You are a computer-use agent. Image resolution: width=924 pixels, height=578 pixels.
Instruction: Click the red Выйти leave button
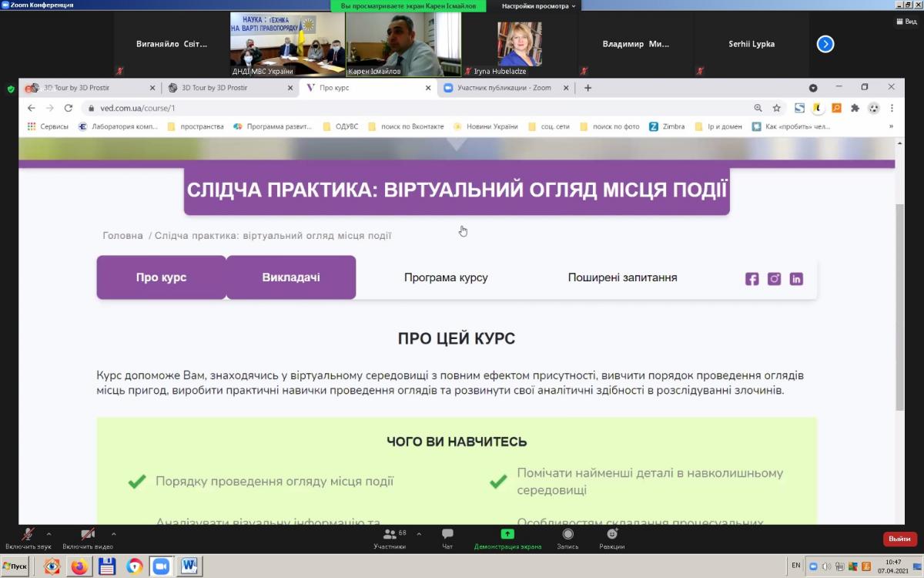pyautogui.click(x=899, y=539)
